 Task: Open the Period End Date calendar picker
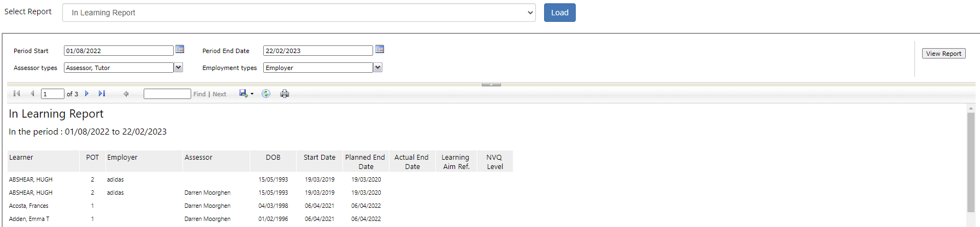[380, 49]
